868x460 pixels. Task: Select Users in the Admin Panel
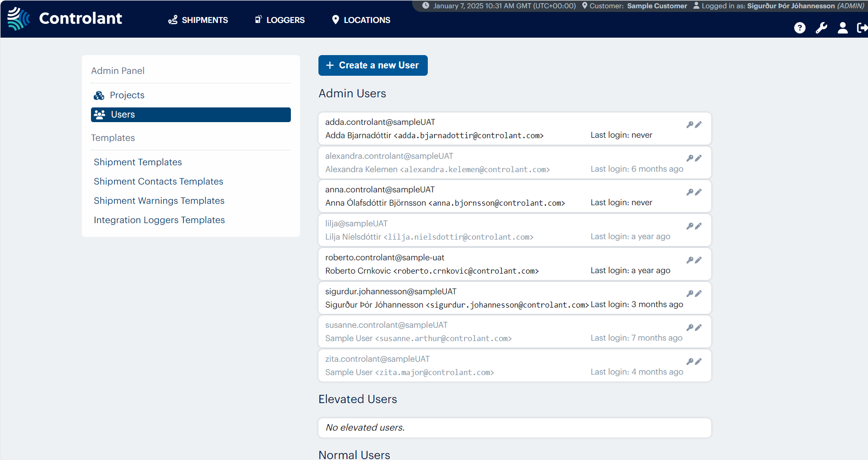[x=191, y=115]
